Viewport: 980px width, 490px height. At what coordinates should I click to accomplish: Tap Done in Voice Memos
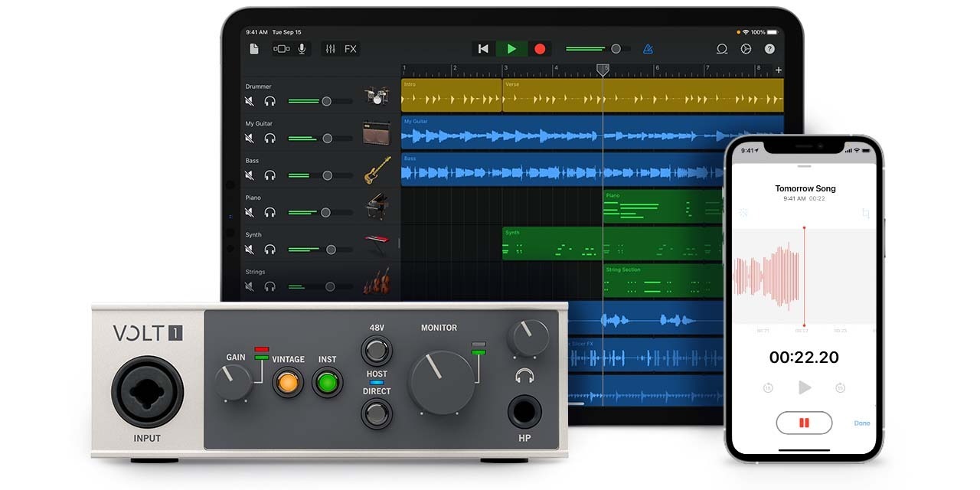coord(862,423)
